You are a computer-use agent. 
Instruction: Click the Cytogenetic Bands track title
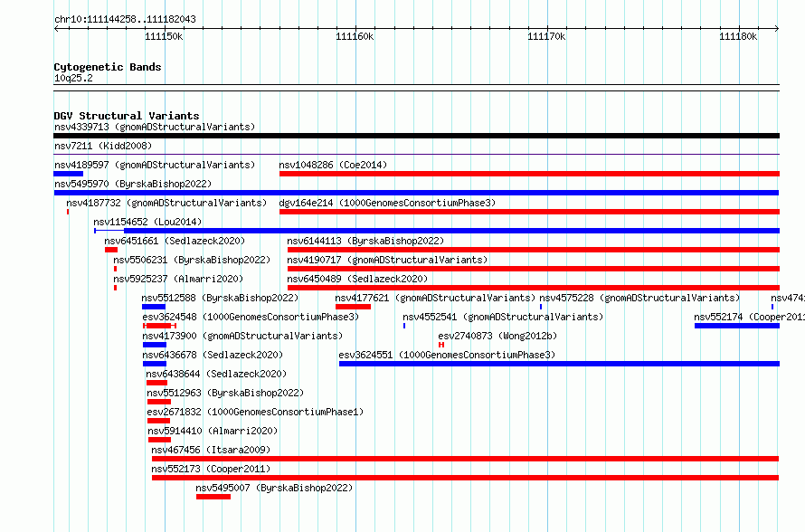tap(108, 67)
